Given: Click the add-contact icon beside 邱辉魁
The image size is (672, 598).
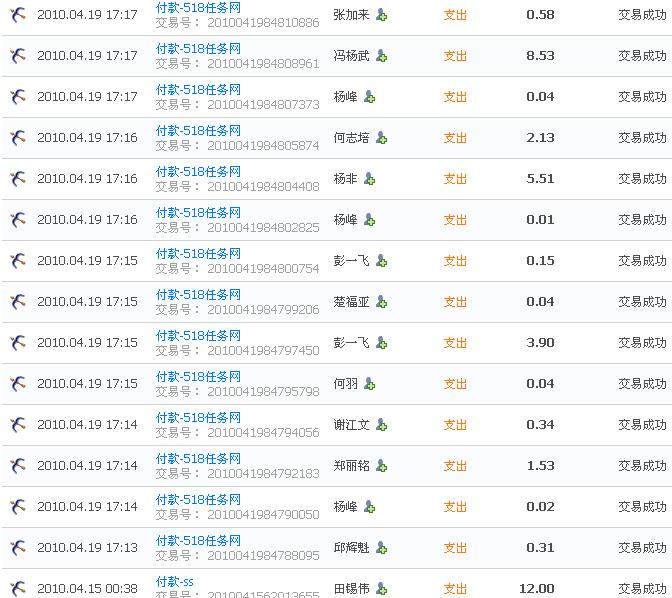Looking at the screenshot, I should pos(381,548).
